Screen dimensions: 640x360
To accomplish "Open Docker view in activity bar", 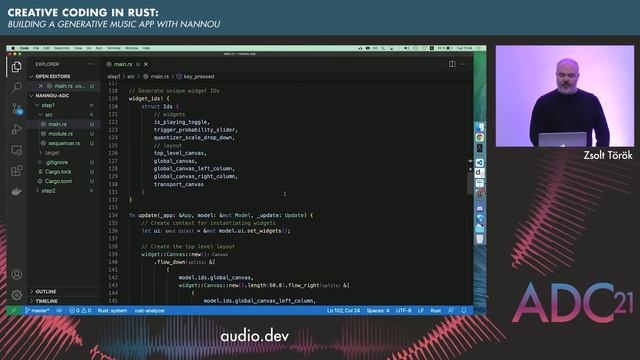I will coord(16,191).
